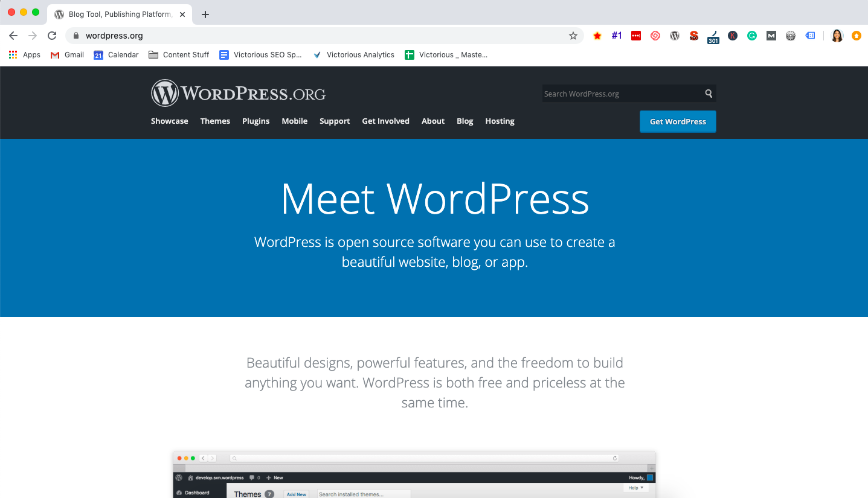Image resolution: width=868 pixels, height=498 pixels.
Task: Click the Get WordPress button
Action: click(x=677, y=121)
